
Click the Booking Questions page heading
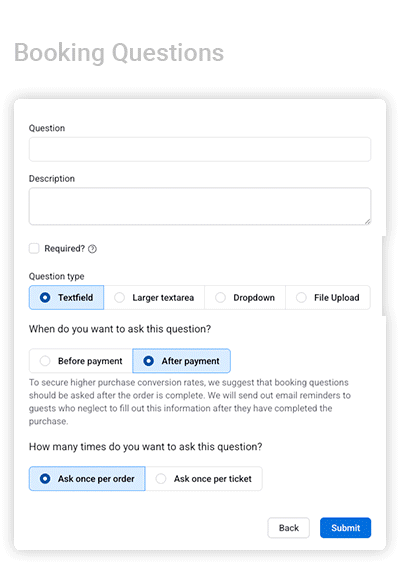(x=119, y=53)
